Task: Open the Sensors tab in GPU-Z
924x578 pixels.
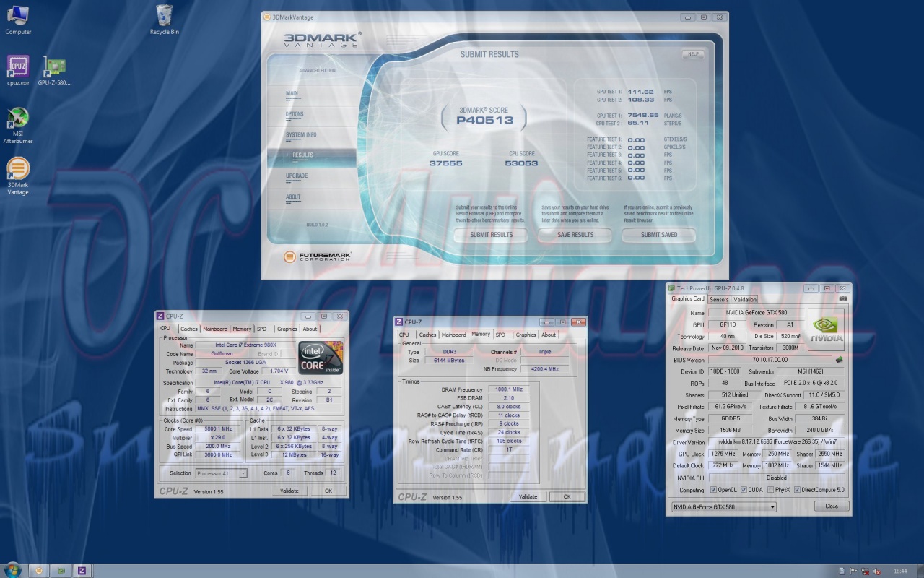Action: pos(718,299)
